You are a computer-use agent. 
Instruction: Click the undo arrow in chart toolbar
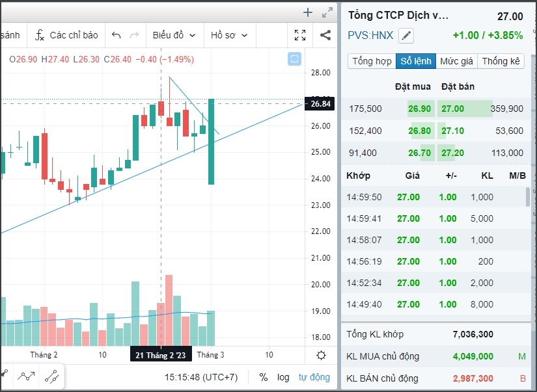click(x=117, y=35)
